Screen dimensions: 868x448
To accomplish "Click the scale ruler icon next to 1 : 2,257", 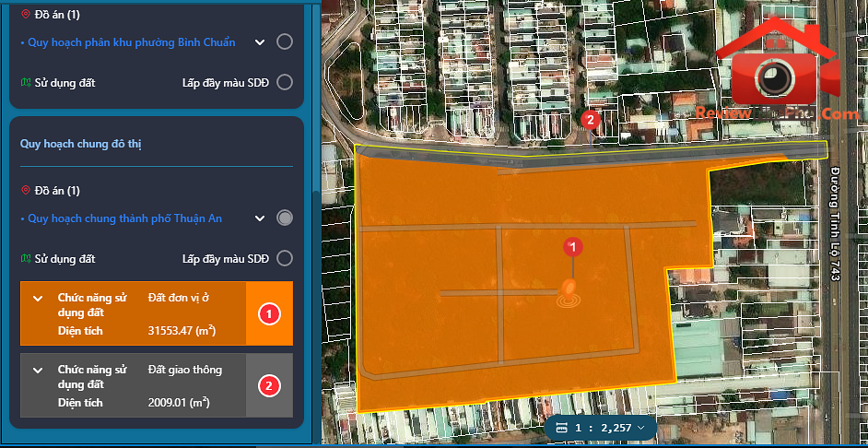I will [561, 428].
